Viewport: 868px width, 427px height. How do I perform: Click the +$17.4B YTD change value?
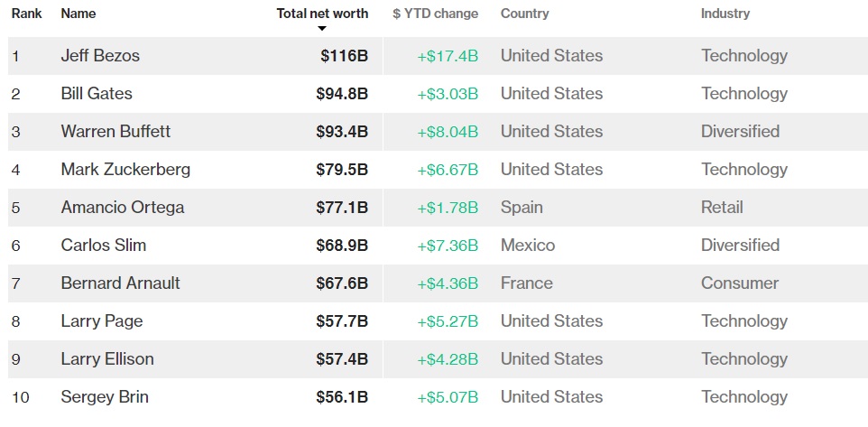[x=447, y=56]
